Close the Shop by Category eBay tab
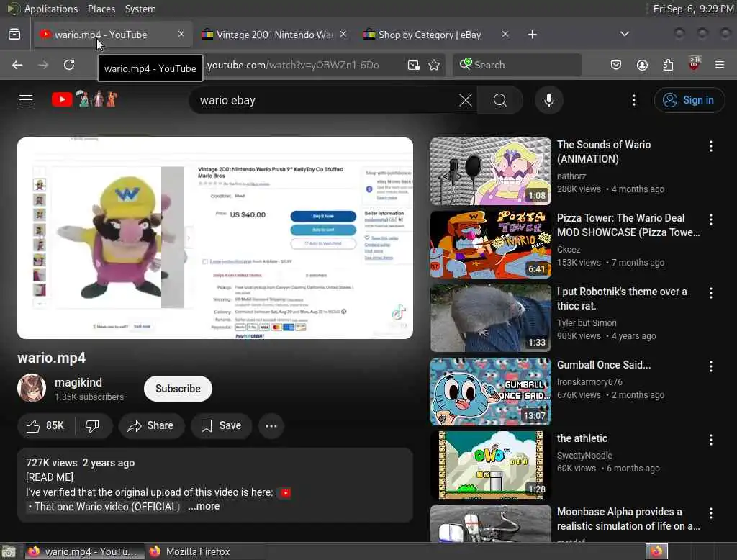737x560 pixels. coord(505,34)
